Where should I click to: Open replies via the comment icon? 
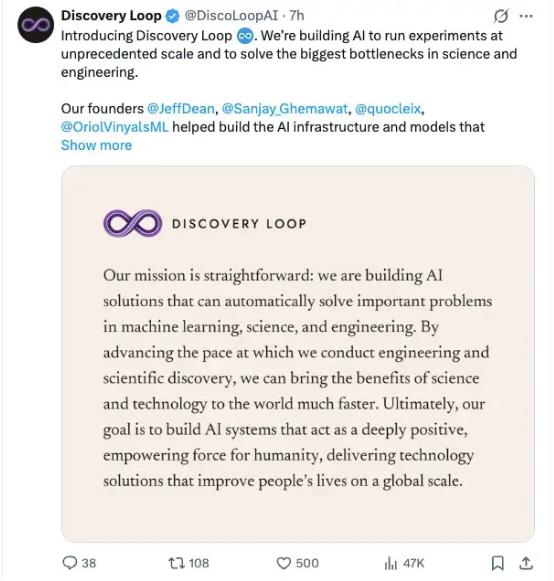coord(69,563)
